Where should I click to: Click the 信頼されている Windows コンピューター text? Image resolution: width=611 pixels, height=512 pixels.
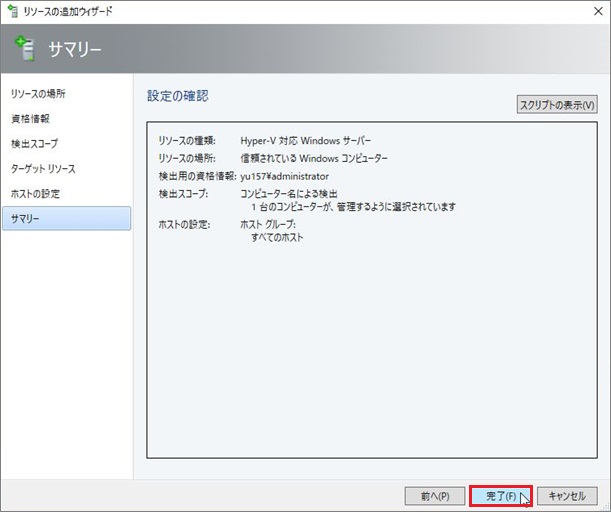point(314,158)
